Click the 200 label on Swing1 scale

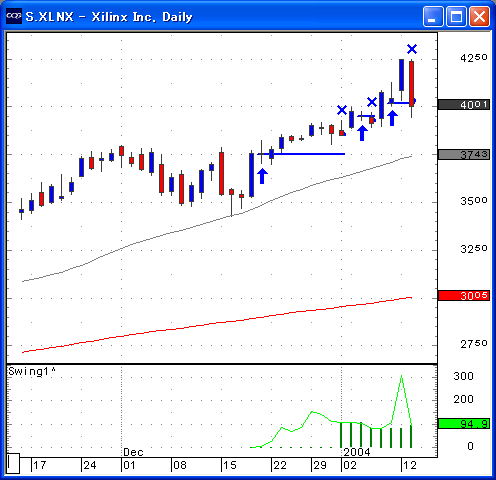tap(463, 399)
